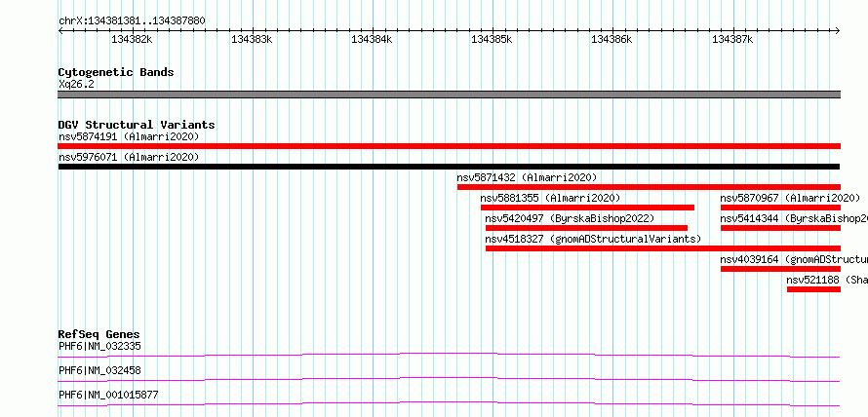Viewport: 868px width, 417px height.
Task: Click the 134385k ruler tick label
Action: pyautogui.click(x=492, y=40)
